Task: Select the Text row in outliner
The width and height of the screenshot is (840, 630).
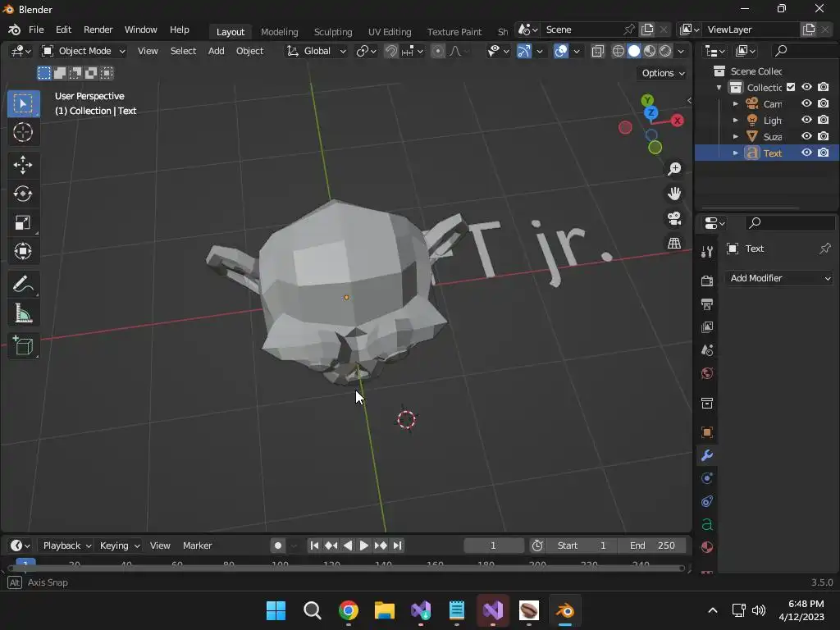Action: click(x=767, y=153)
